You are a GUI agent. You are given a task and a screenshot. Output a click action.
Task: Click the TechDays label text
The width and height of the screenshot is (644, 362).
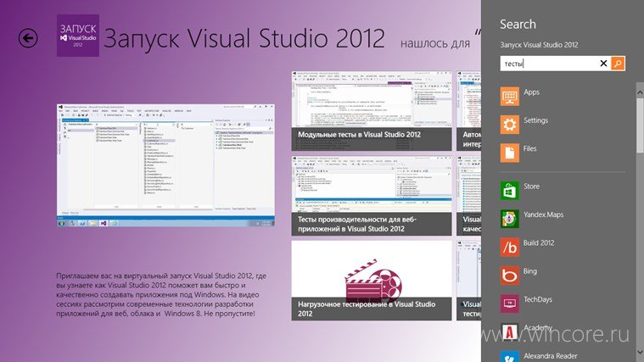[x=538, y=299]
